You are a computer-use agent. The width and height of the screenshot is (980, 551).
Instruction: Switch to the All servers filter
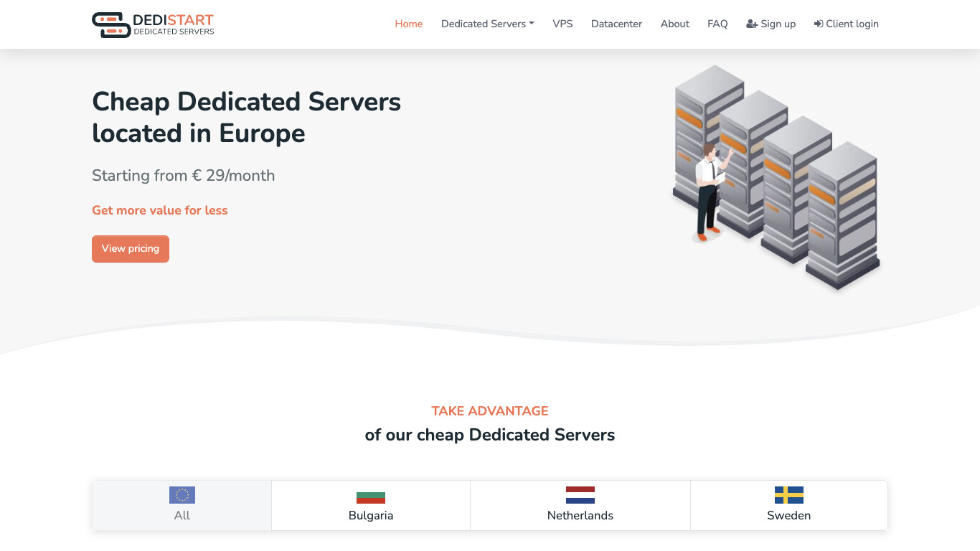pos(182,504)
